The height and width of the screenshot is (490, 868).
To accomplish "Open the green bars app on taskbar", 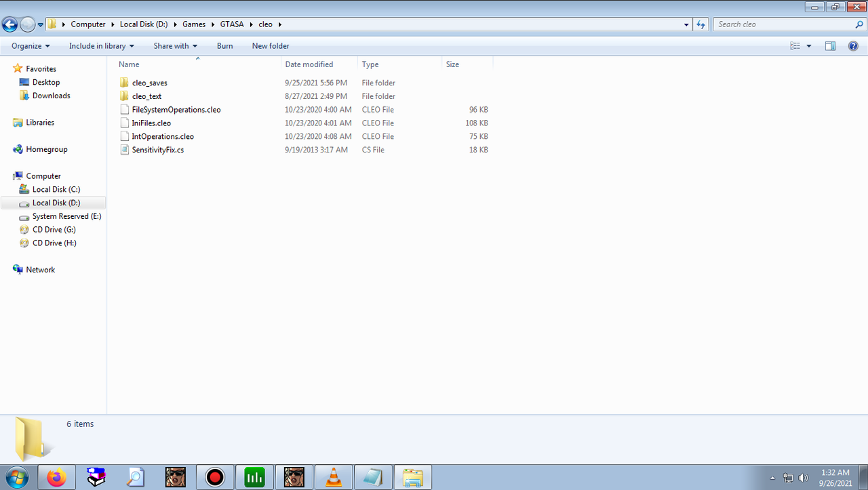I will click(x=254, y=477).
